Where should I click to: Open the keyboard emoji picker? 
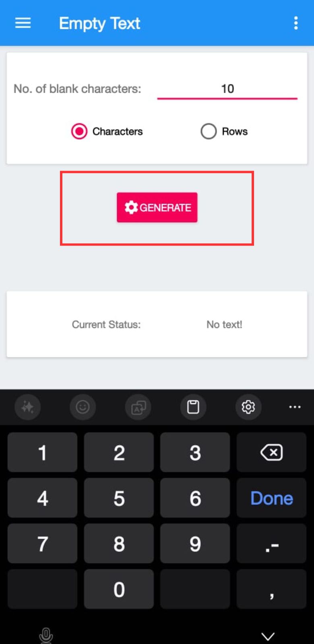(83, 407)
